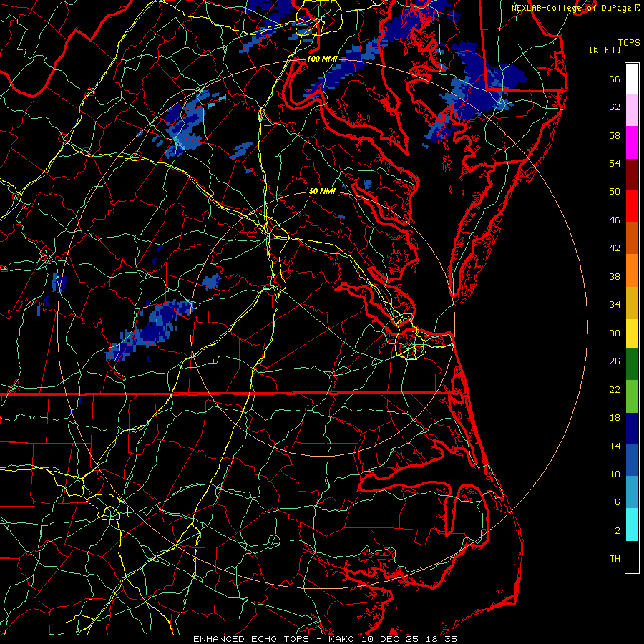The width and height of the screenshot is (644, 644).
Task: Click the white swatch at the legend top
Action: [x=632, y=79]
